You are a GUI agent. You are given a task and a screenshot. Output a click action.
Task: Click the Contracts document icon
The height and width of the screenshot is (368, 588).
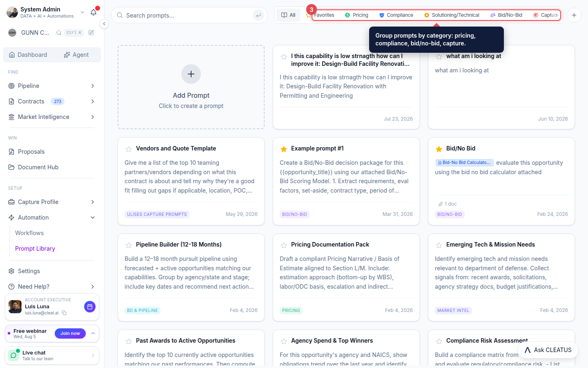click(x=11, y=101)
